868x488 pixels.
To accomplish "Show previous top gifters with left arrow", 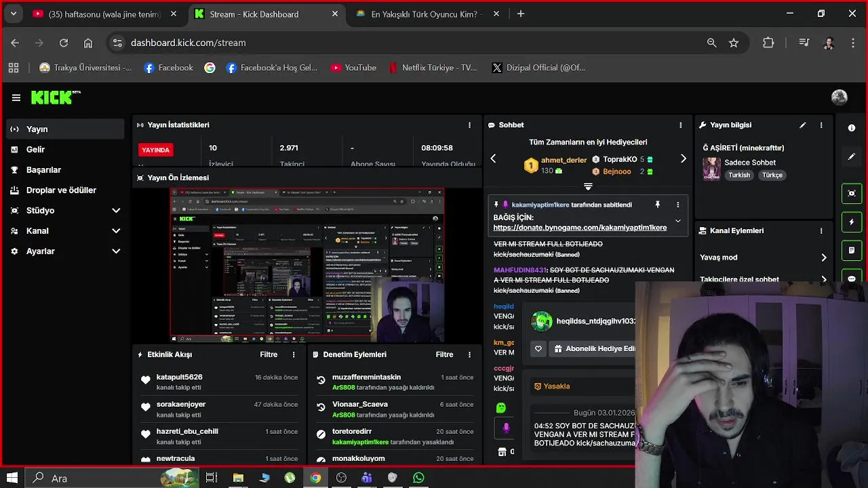I will [493, 159].
